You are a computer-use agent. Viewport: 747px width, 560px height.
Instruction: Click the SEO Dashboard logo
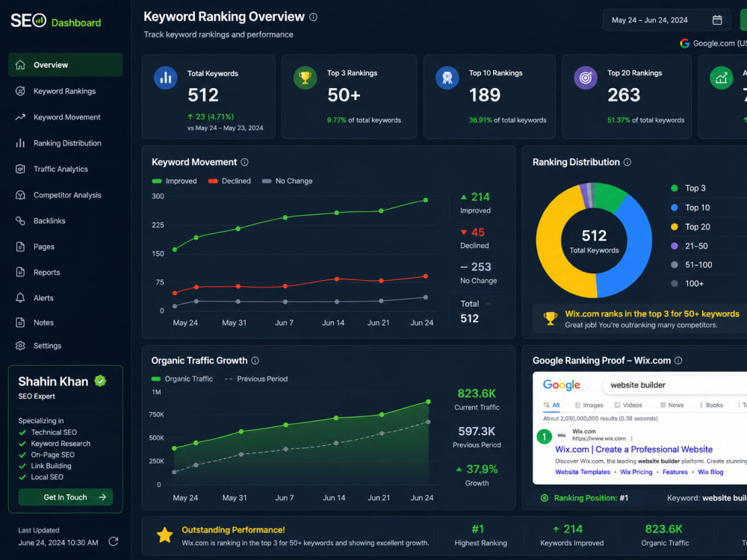[56, 21]
